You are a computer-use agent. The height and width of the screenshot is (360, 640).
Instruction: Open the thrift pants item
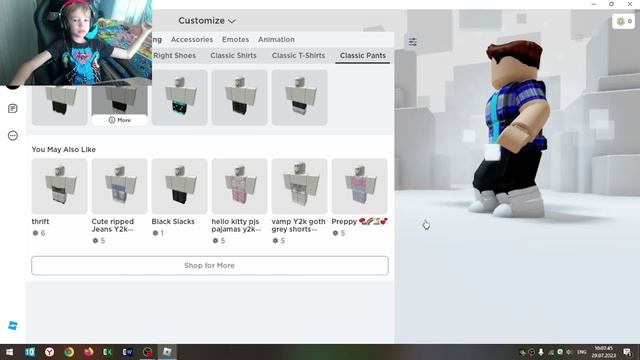pyautogui.click(x=60, y=186)
